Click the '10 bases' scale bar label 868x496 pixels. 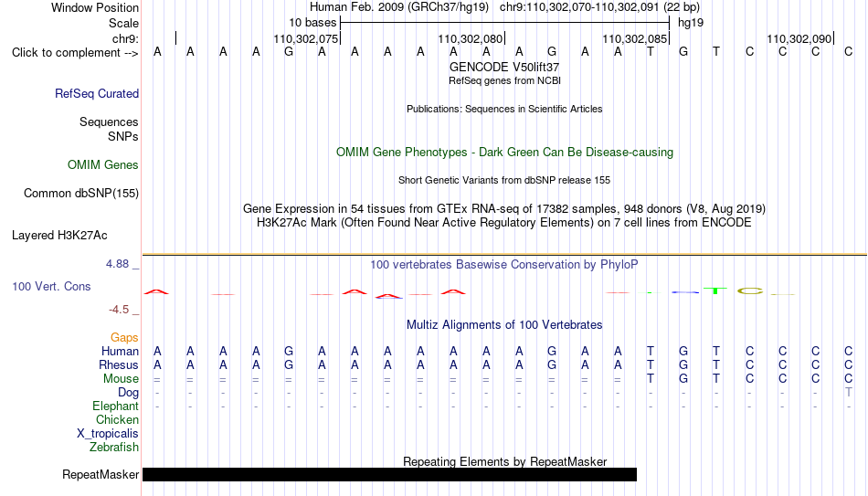312,23
